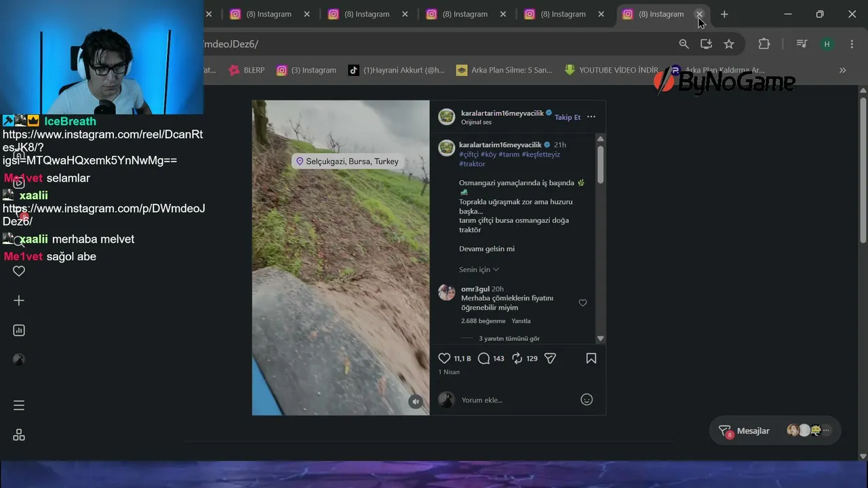Open the comment icon under the post
The height and width of the screenshot is (488, 868).
[x=484, y=359]
